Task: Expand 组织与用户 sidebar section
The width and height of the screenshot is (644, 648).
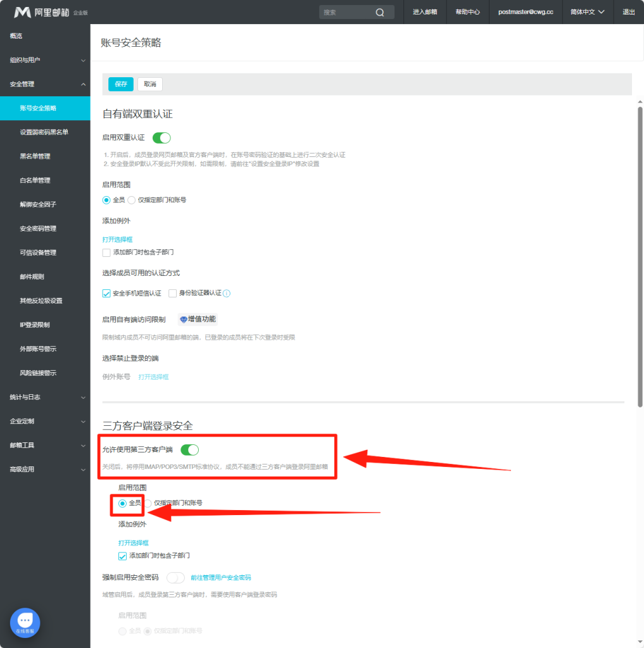Action: pos(44,60)
